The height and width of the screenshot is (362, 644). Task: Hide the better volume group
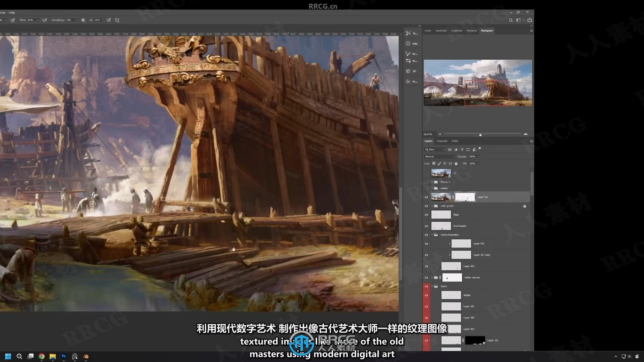(426, 278)
